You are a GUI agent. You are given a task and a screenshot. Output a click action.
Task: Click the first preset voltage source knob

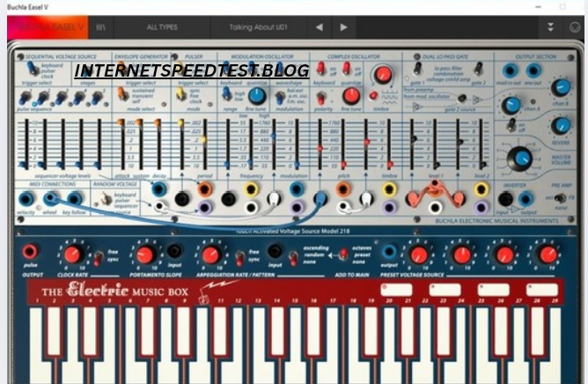click(419, 255)
